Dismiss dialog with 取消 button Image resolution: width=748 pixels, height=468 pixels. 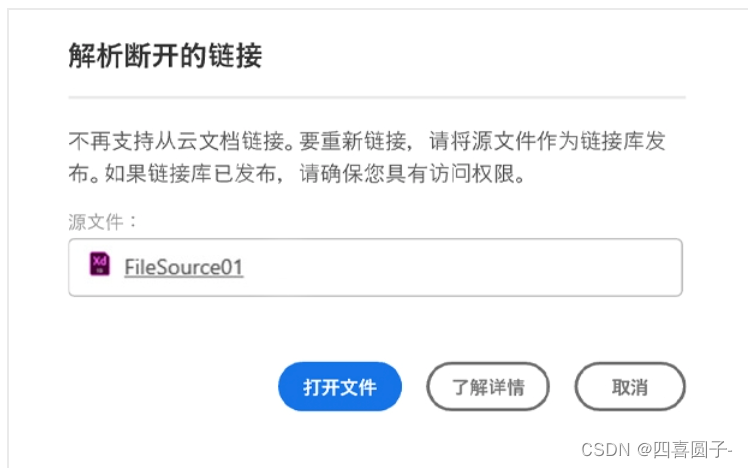tap(630, 386)
